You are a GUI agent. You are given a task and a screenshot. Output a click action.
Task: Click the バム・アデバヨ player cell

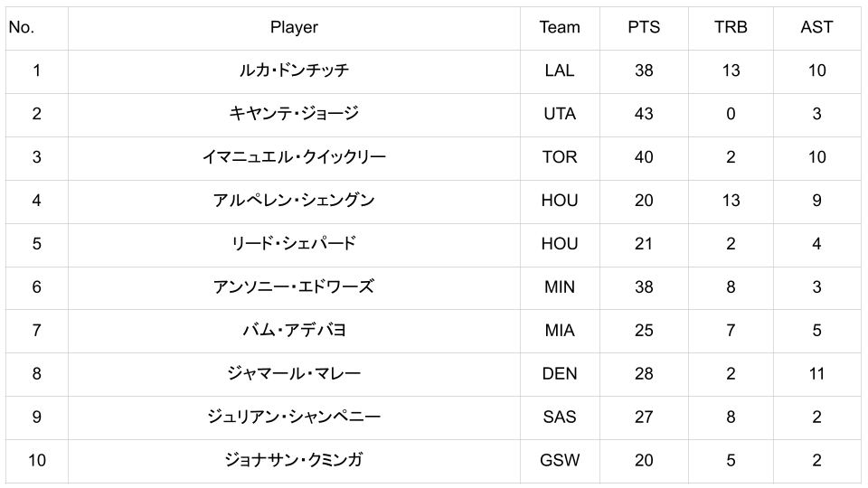coord(294,331)
